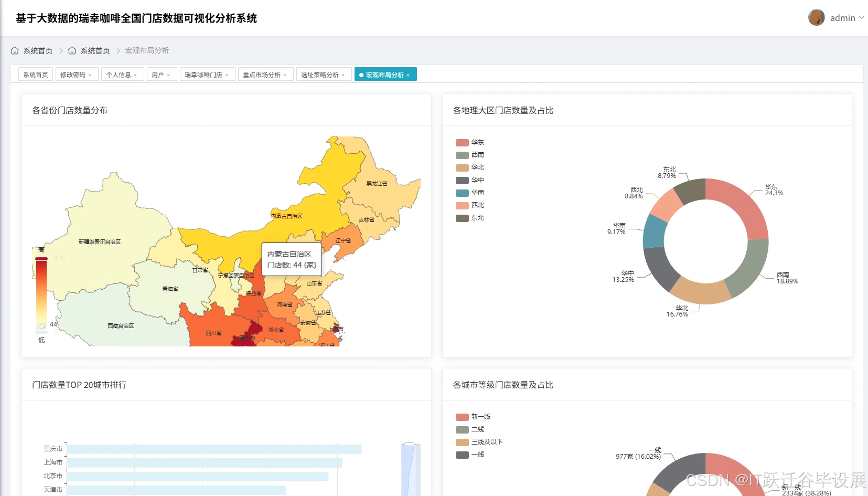Screen dimensions: 868x496
Task: Close the 选址策略分析 tab
Action: (343, 75)
